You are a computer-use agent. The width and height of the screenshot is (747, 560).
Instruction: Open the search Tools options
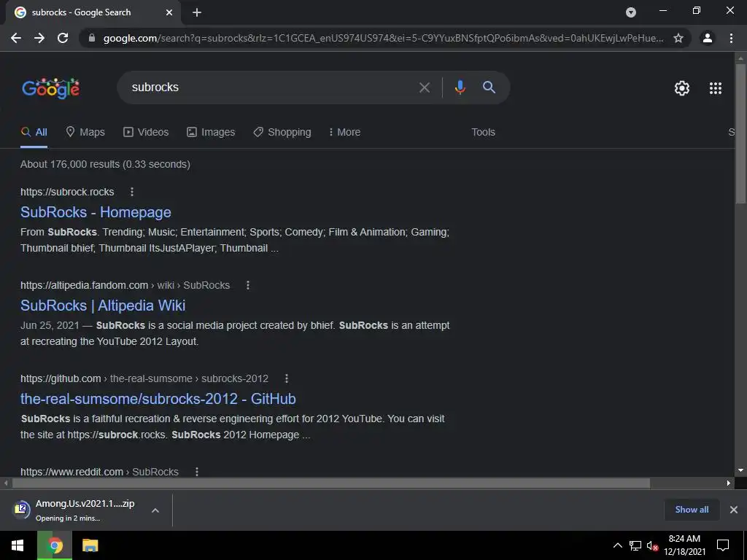483,133
